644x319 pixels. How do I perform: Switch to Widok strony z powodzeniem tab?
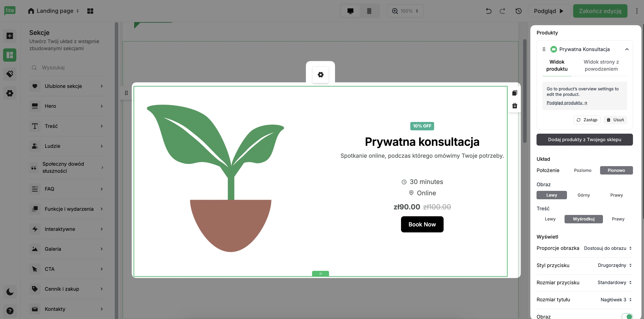[x=601, y=65]
